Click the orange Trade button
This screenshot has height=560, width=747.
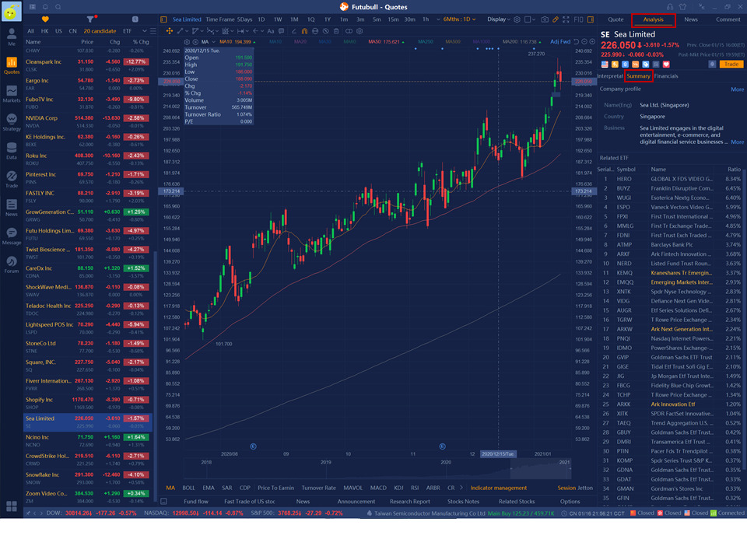pos(731,65)
